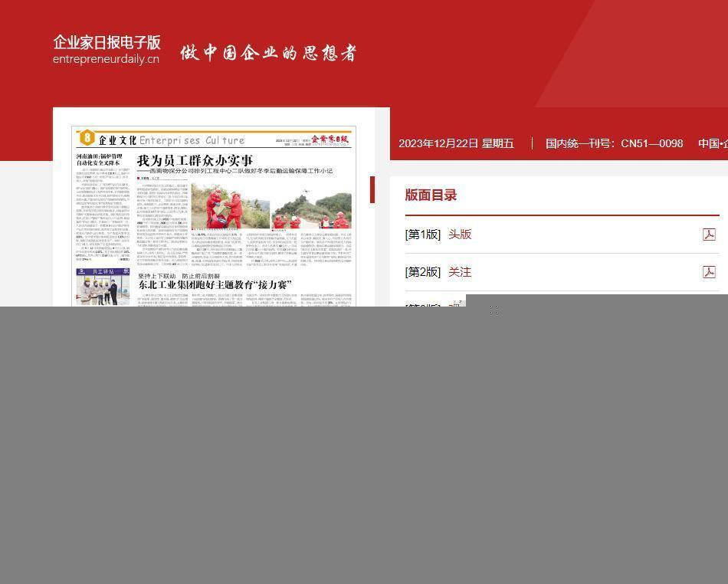The image size is (728, 584).
Task: Open article 我为员工群众办实事
Action: click(x=195, y=161)
